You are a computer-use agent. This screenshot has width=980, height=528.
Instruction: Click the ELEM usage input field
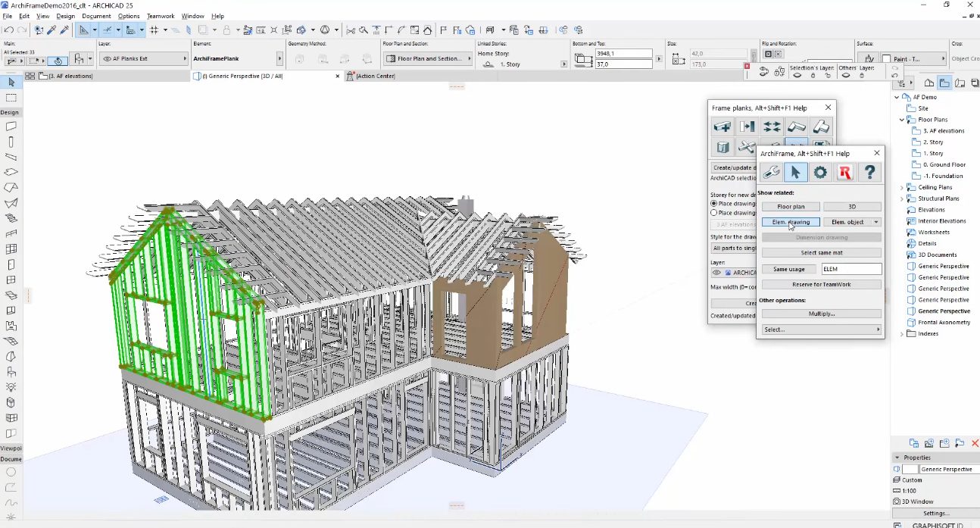point(852,269)
